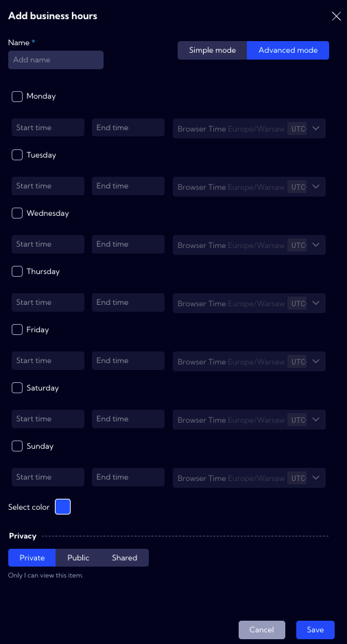Select the Advanced mode tab

pyautogui.click(x=288, y=50)
